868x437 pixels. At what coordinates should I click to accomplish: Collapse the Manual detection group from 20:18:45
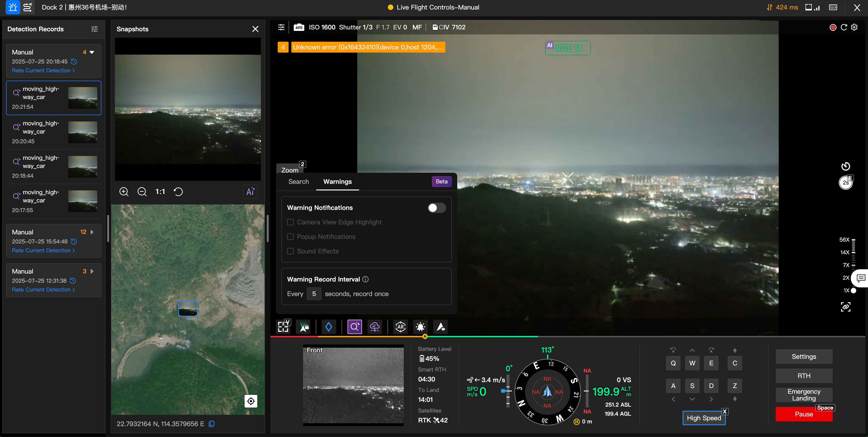[92, 52]
